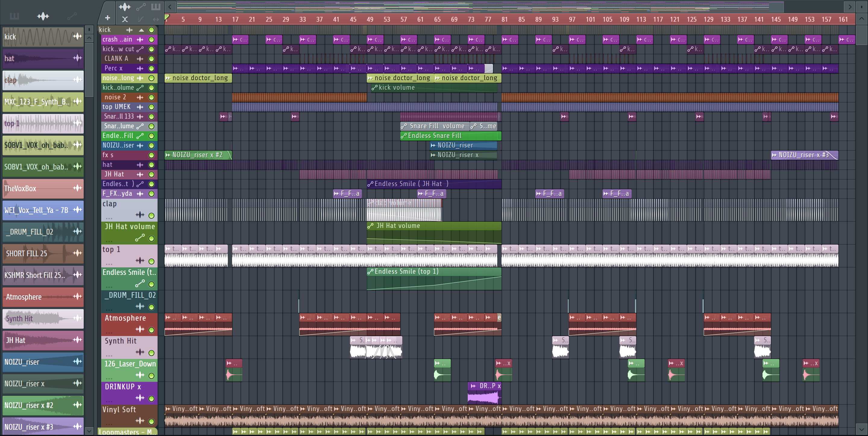Add a new item with the plus button
Screen dimensions: 868x436
click(108, 18)
